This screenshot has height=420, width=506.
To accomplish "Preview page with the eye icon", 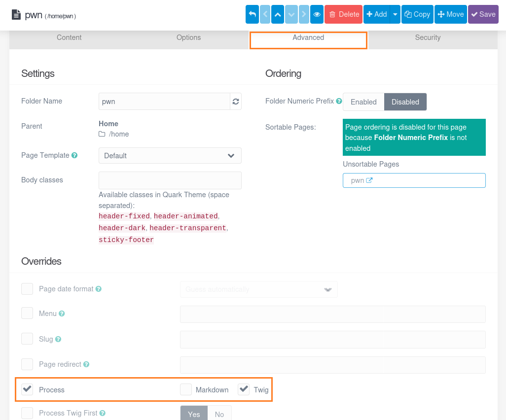I will pos(317,14).
